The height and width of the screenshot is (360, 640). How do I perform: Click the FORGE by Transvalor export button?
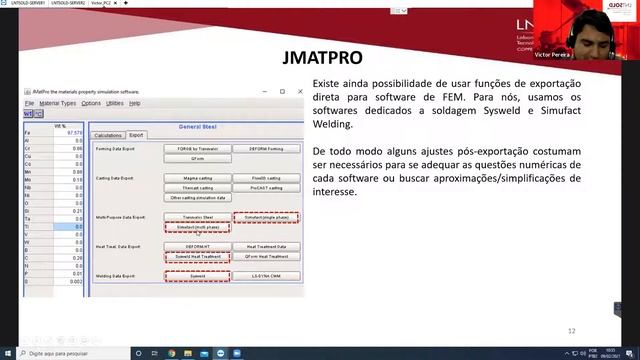[x=198, y=149]
